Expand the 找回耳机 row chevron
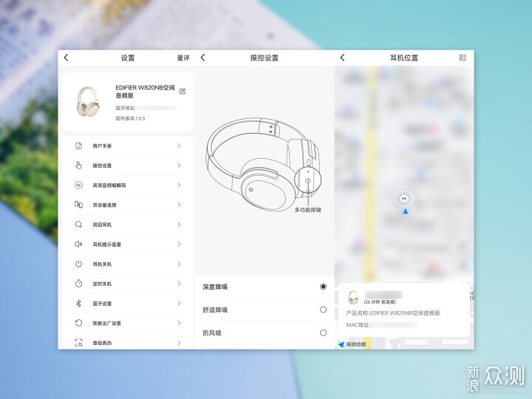The image size is (532, 399). pos(179,225)
